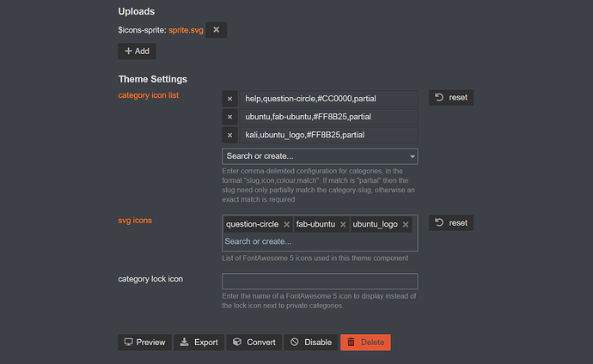
Task: Remove the ubuntu_logo tag
Action: 406,225
